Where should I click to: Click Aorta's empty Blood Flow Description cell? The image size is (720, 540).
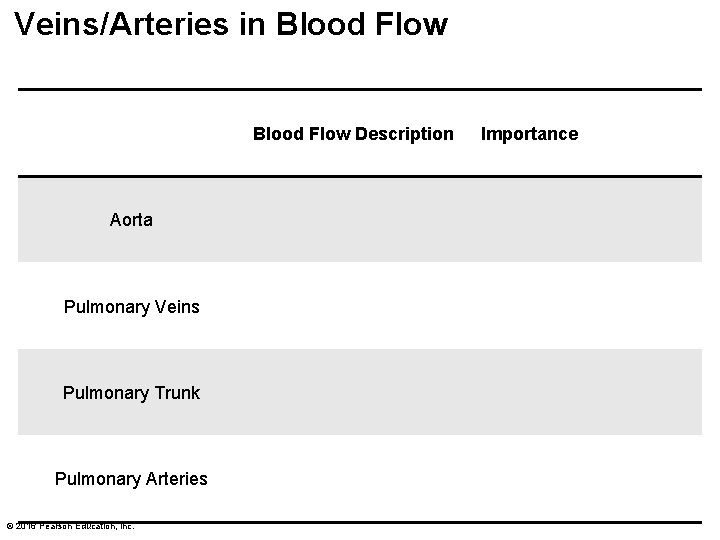coord(353,220)
